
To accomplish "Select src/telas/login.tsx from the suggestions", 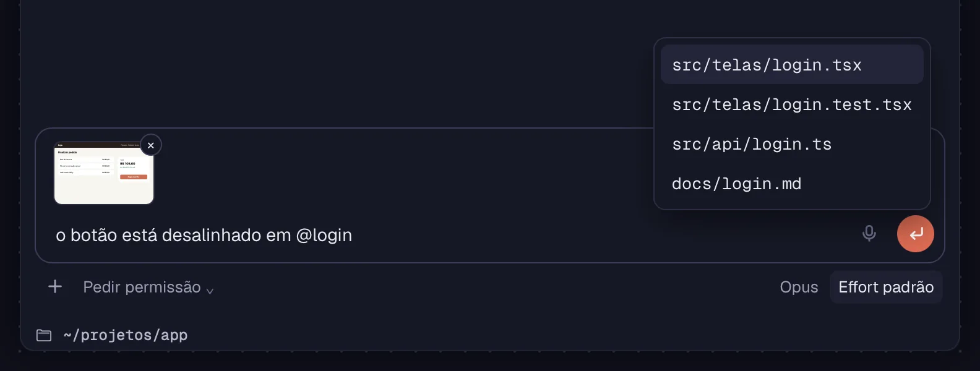I will pyautogui.click(x=792, y=65).
